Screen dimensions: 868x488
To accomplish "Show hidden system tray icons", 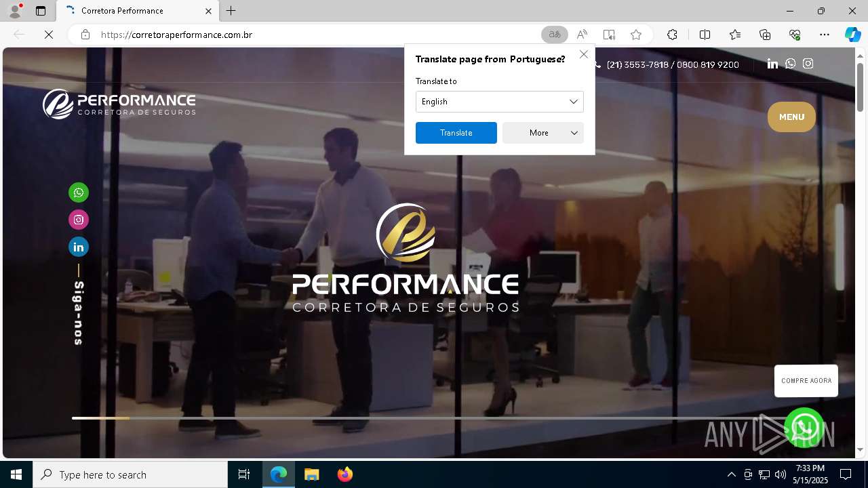I will (x=731, y=474).
